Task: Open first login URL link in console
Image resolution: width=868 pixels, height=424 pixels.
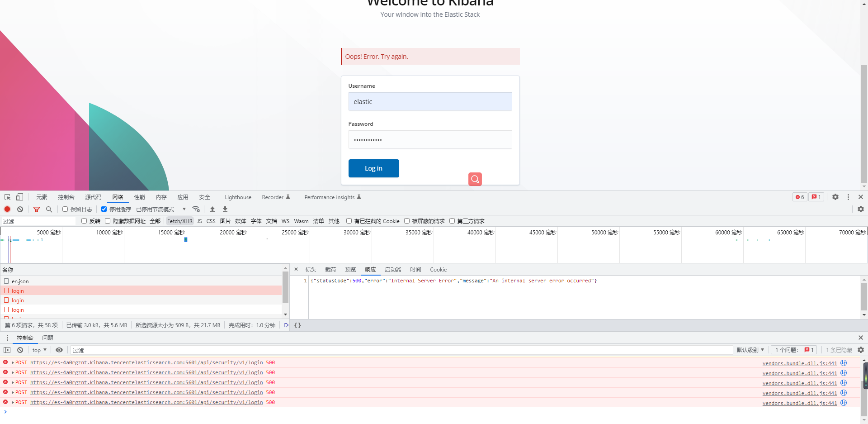Action: [146, 362]
